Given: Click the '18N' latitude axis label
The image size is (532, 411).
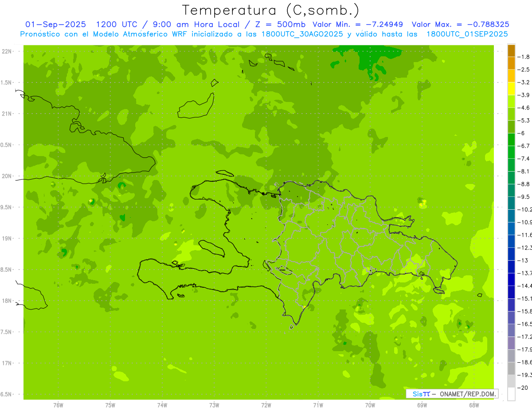Looking at the screenshot, I should click(7, 301).
